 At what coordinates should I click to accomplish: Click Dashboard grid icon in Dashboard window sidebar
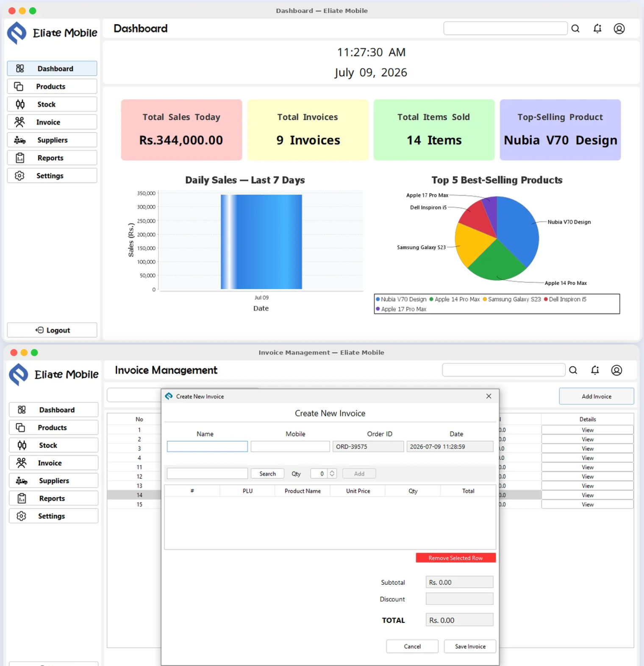coord(20,68)
